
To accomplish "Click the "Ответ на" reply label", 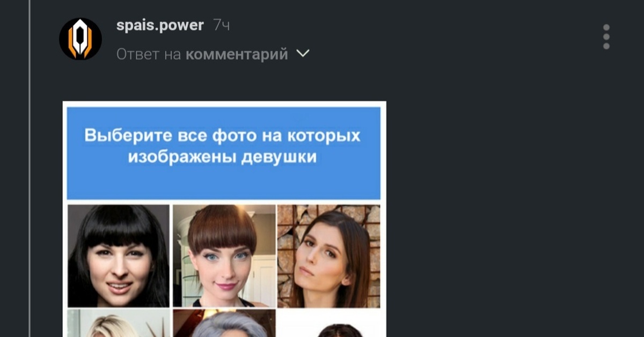I will coord(149,54).
